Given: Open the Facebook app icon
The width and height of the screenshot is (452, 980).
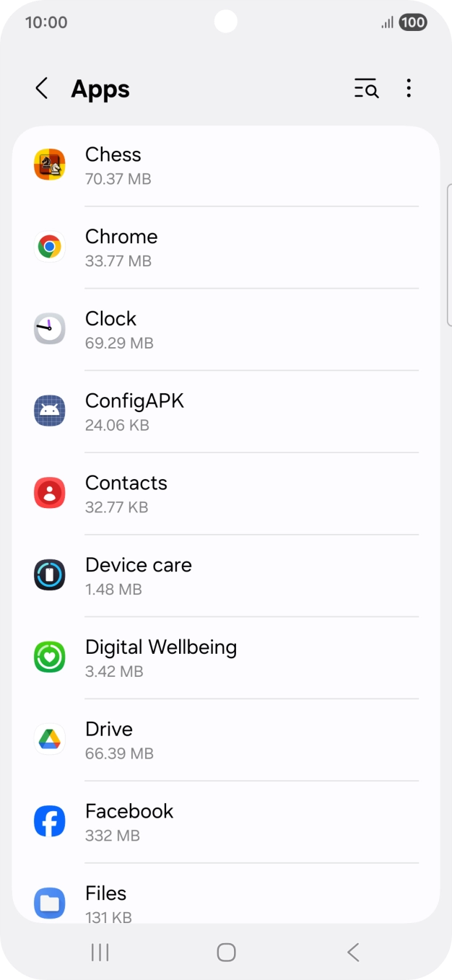Looking at the screenshot, I should click(49, 821).
